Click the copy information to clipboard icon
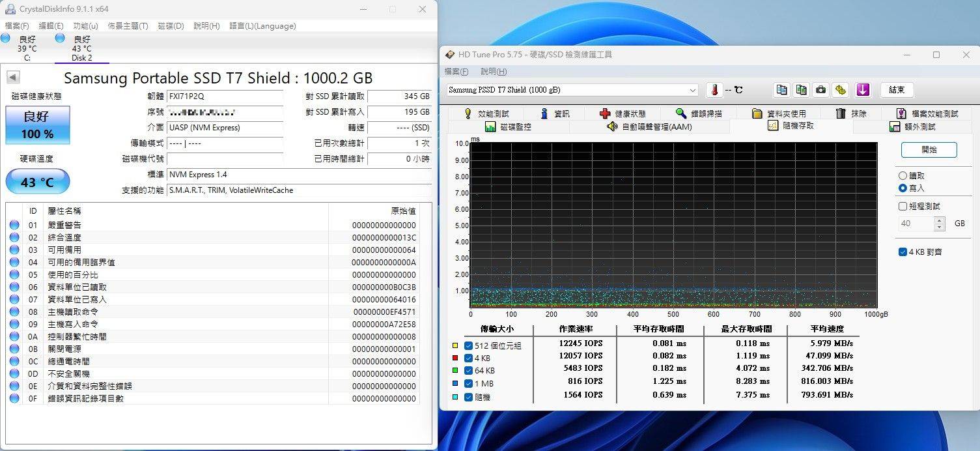This screenshot has height=451, width=980. tap(782, 90)
